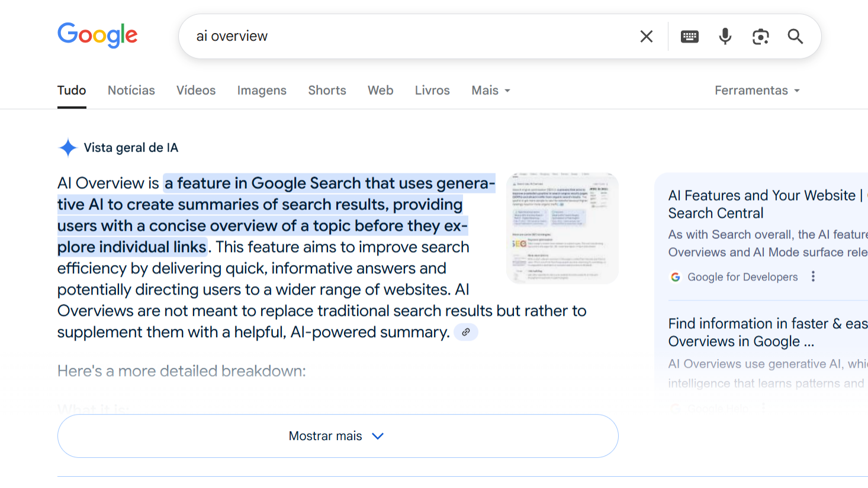This screenshot has width=868, height=488.
Task: Switch to the Imagens tab
Action: 262,91
